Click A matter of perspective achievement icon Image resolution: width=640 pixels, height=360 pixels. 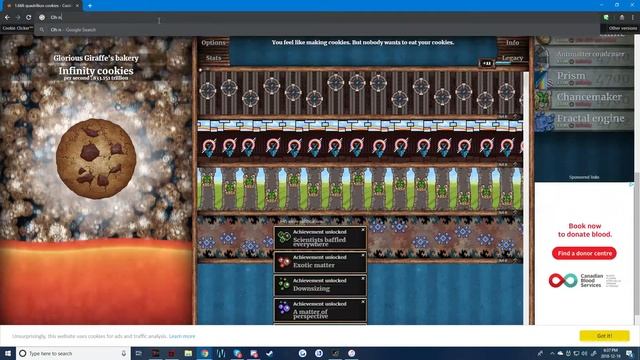pos(284,308)
